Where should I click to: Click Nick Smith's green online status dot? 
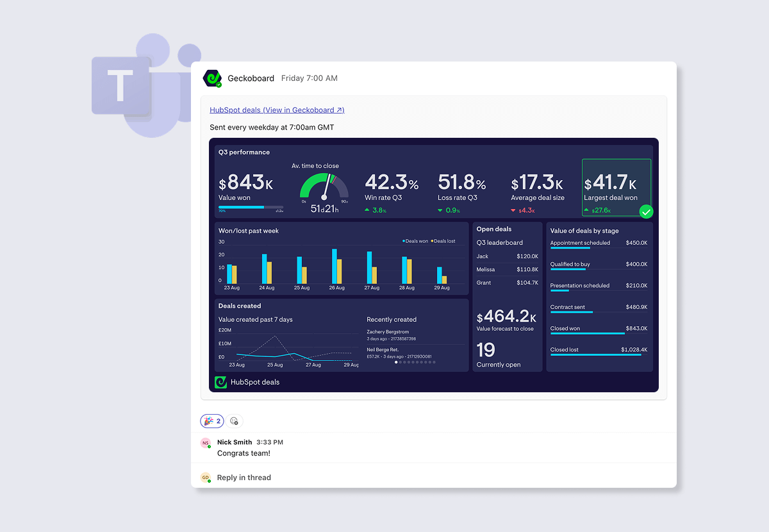210,447
